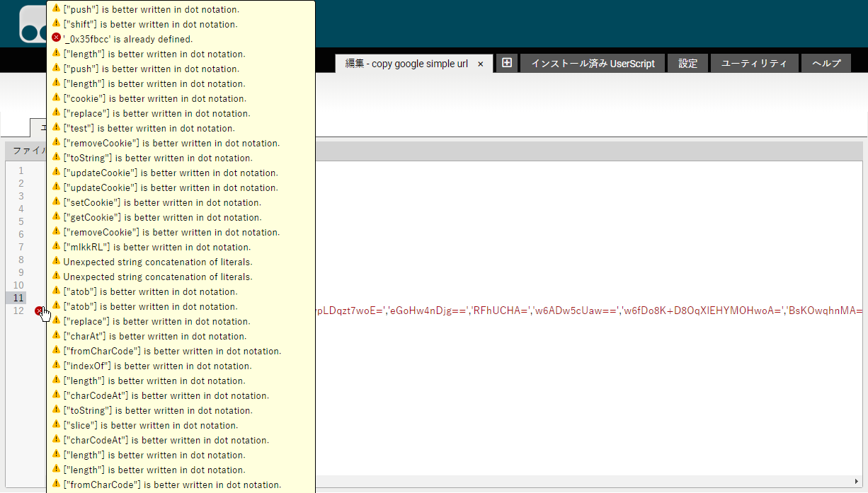Click the warning icon beside the ["slice"] message

tap(56, 425)
